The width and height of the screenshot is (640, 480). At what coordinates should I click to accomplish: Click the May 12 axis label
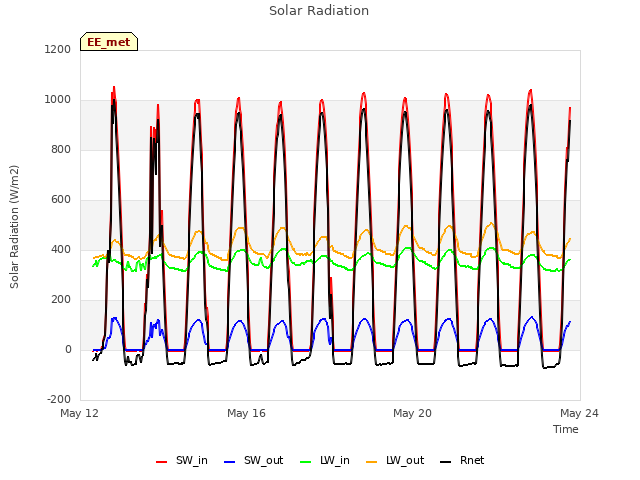coord(80,413)
